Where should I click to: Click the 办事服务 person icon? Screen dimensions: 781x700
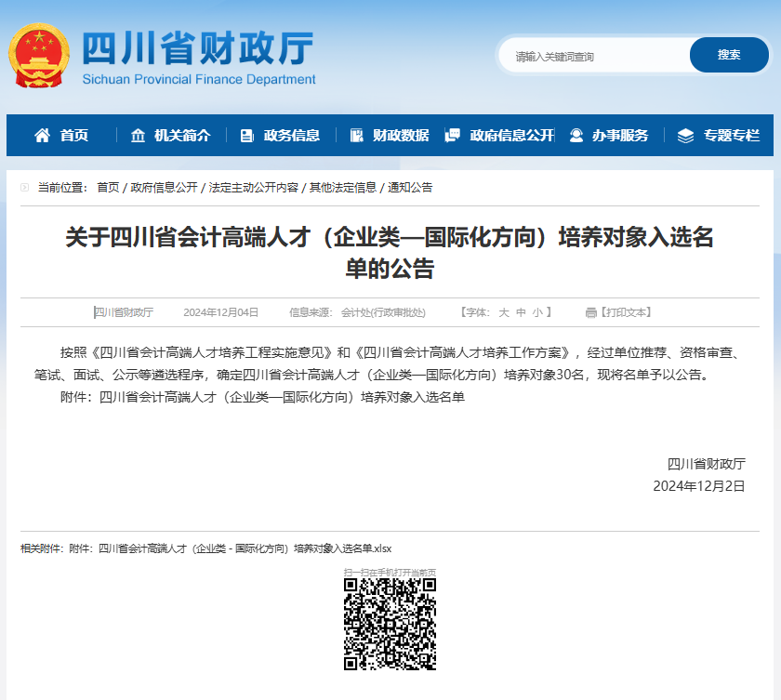click(x=576, y=136)
